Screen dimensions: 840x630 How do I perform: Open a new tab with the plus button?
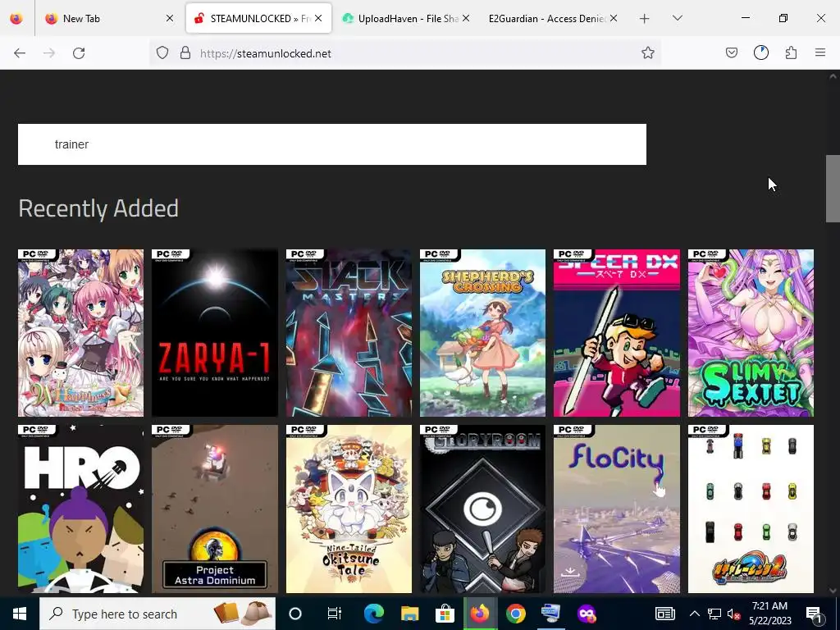click(x=645, y=19)
